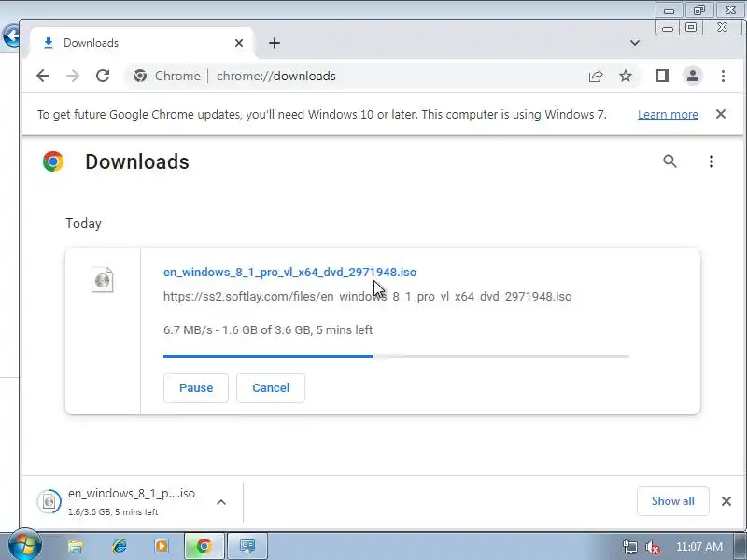Open the tab search chevron

click(635, 43)
